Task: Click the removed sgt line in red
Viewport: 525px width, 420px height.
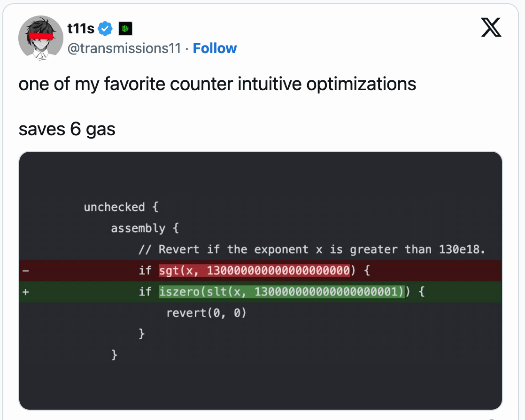Action: [x=261, y=271]
